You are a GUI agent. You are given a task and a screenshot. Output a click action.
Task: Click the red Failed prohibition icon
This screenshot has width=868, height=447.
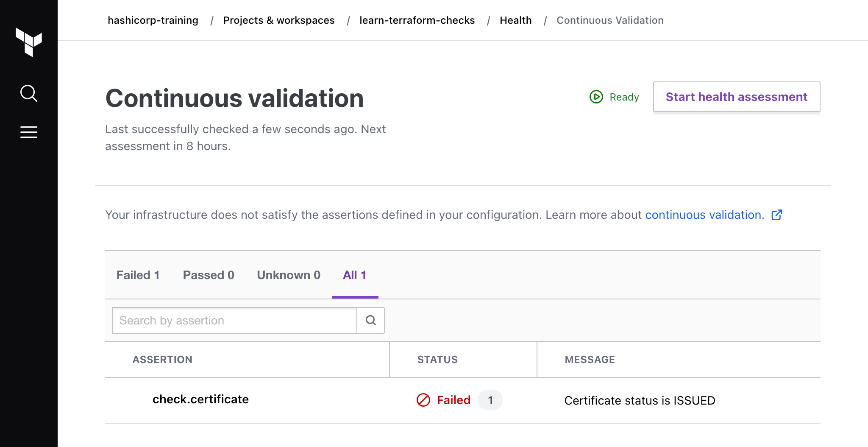tap(422, 400)
